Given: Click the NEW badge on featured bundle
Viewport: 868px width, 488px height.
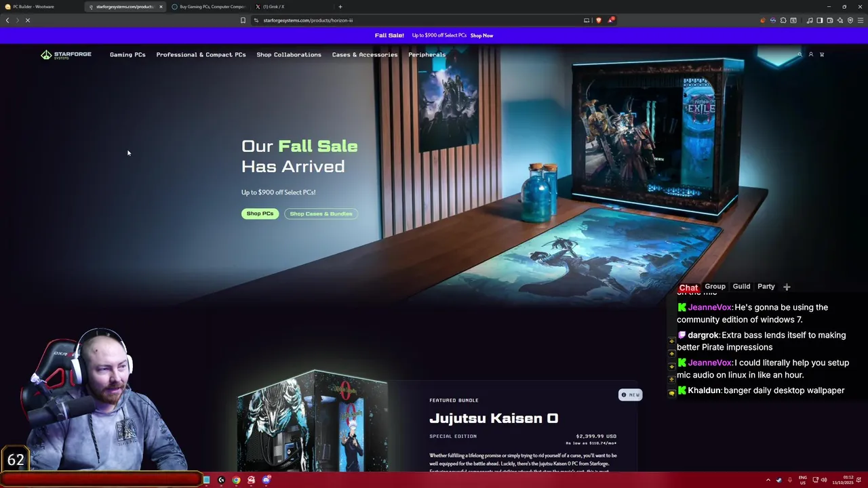Looking at the screenshot, I should click(x=630, y=394).
